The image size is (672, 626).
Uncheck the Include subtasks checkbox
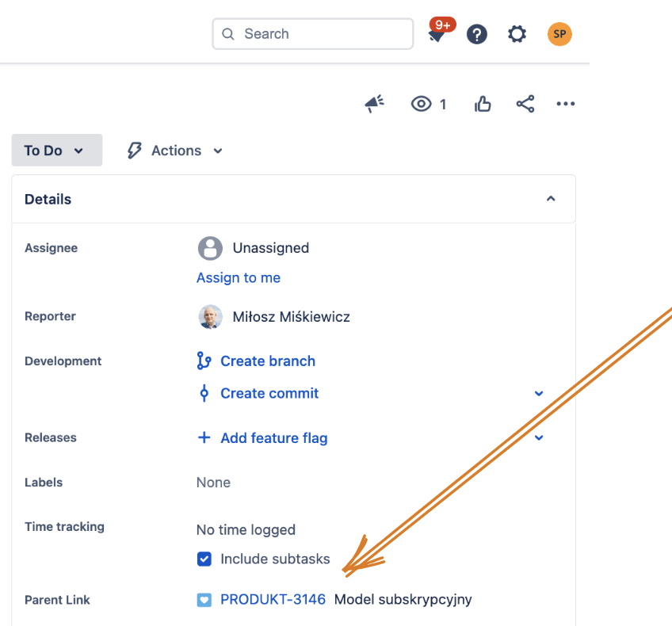click(x=204, y=559)
